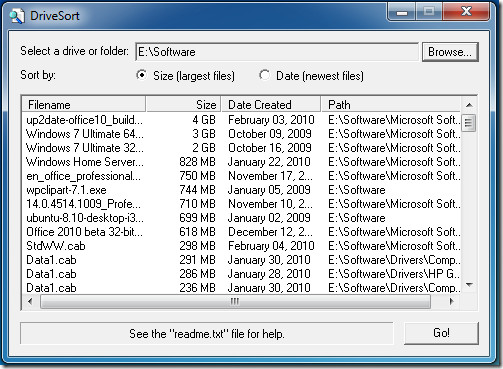Click the Path column header
Screen dimensions: 503x369
tap(391, 105)
